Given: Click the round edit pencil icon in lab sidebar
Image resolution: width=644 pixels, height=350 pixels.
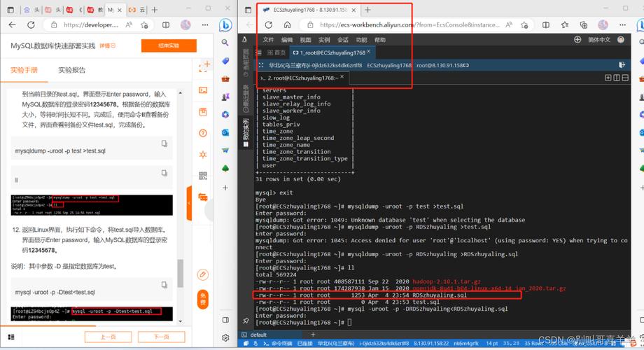Looking at the screenshot, I should point(203,274).
